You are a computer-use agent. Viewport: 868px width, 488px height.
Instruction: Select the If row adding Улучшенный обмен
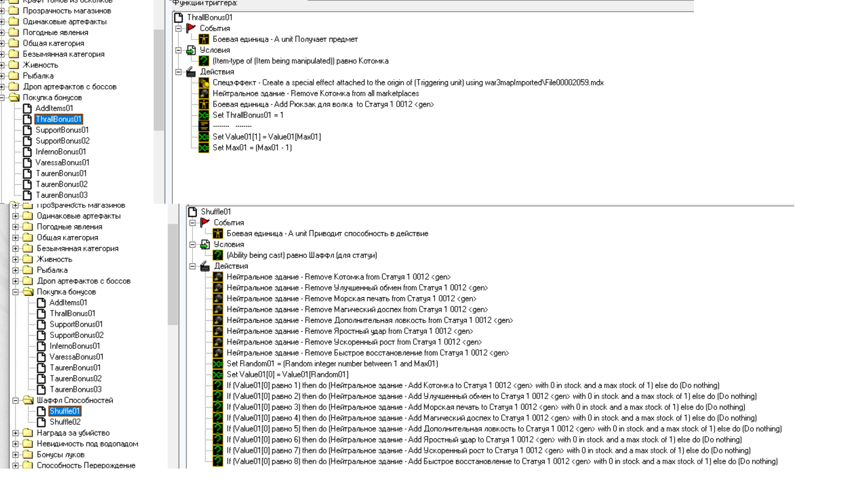(x=492, y=396)
